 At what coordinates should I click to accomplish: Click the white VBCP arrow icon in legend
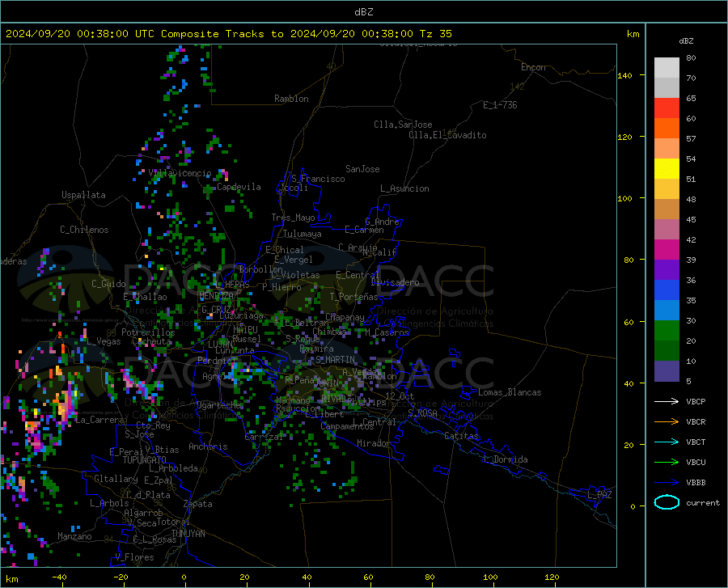(667, 401)
